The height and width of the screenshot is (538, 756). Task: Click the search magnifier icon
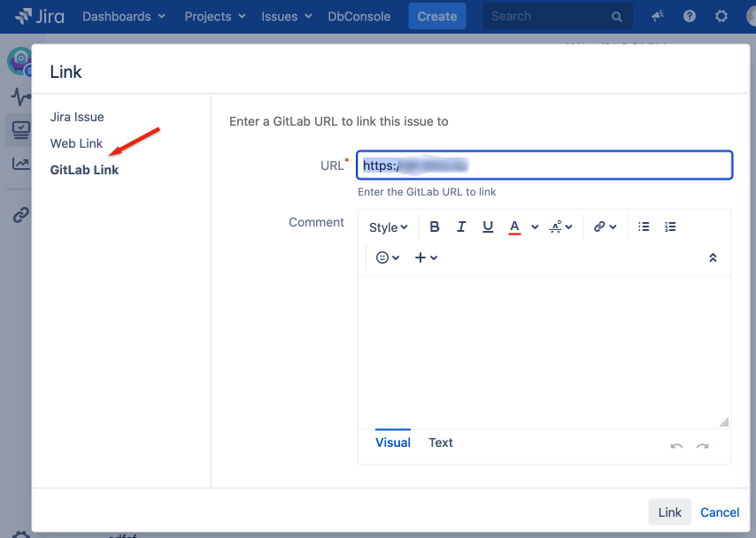(x=617, y=16)
